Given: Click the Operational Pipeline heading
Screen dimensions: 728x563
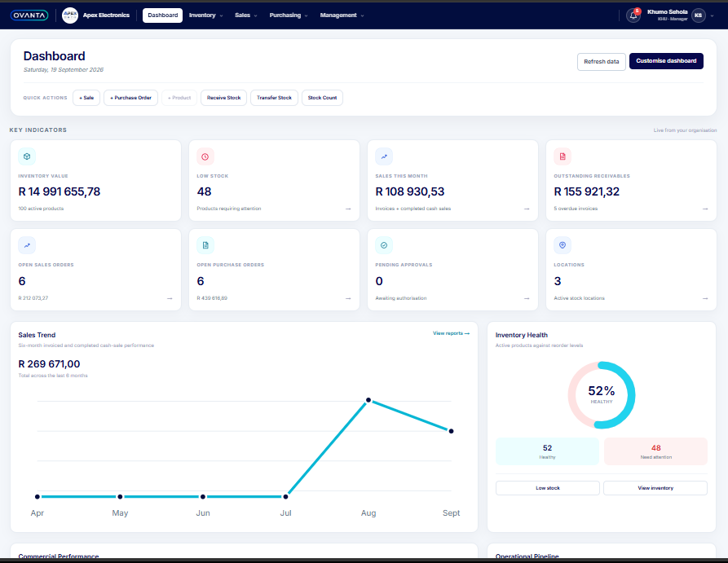Looking at the screenshot, I should 527,556.
